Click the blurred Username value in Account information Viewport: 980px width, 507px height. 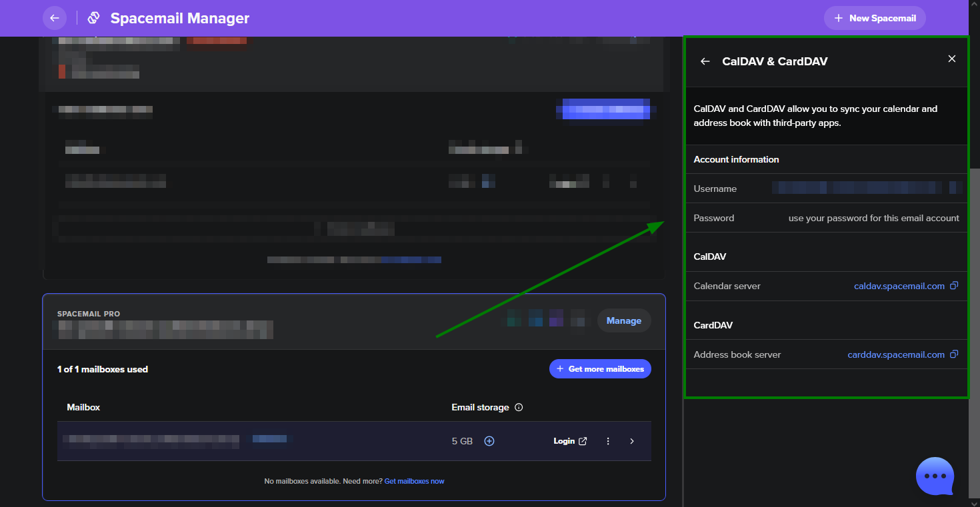pos(867,188)
